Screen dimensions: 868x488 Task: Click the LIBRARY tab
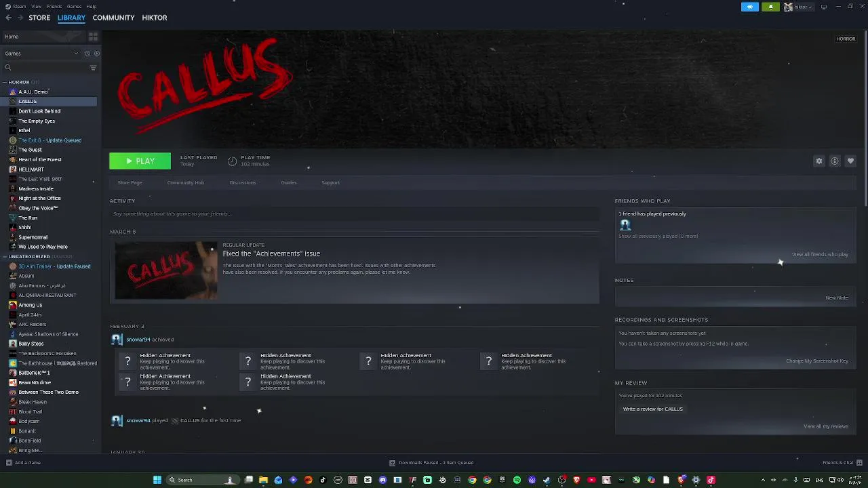point(71,18)
